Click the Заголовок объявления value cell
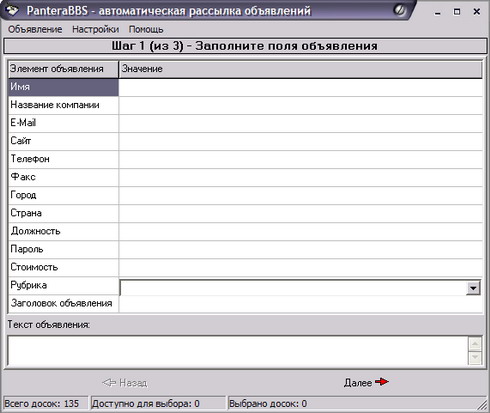The height and width of the screenshot is (413, 490). click(301, 304)
